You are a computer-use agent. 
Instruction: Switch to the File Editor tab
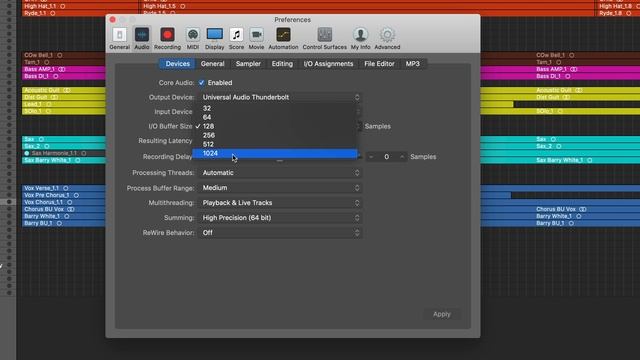[x=379, y=64]
